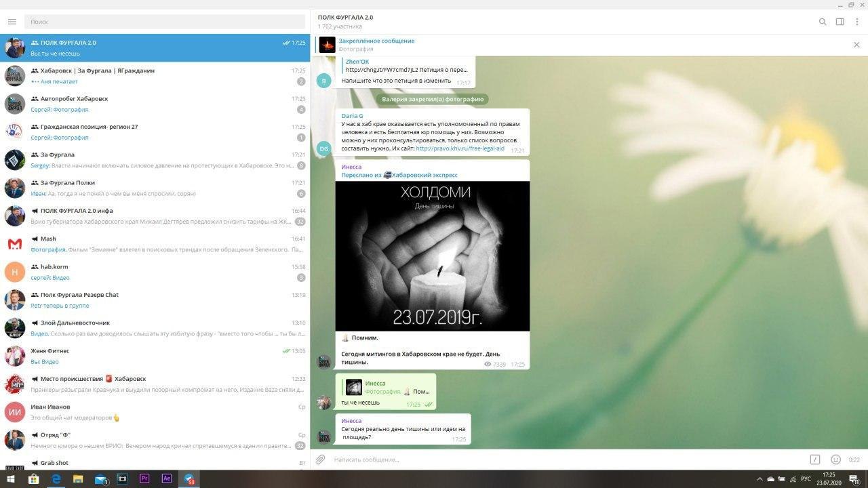The width and height of the screenshot is (868, 488).
Task: Click the Инесса sender name on last message
Action: (351, 421)
